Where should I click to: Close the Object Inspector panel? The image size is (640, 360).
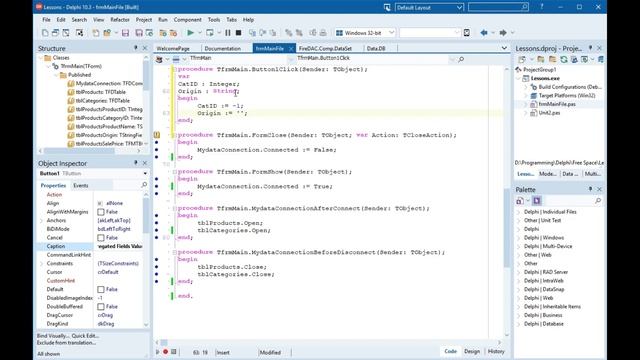pyautogui.click(x=145, y=163)
